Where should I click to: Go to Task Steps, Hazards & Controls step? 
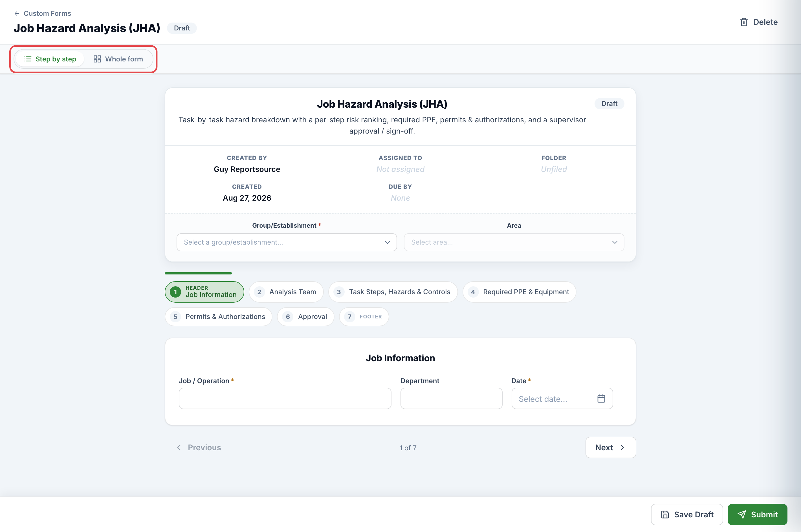(x=393, y=292)
